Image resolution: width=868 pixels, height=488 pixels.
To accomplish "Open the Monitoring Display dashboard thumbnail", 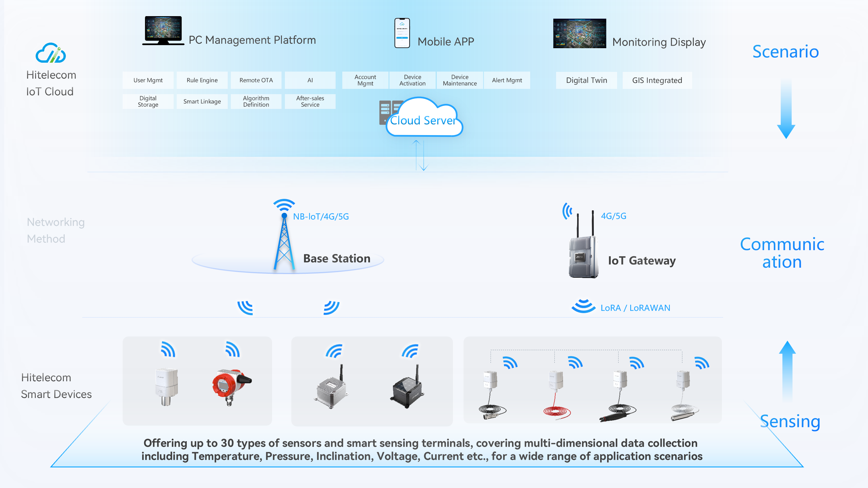I will (x=579, y=33).
